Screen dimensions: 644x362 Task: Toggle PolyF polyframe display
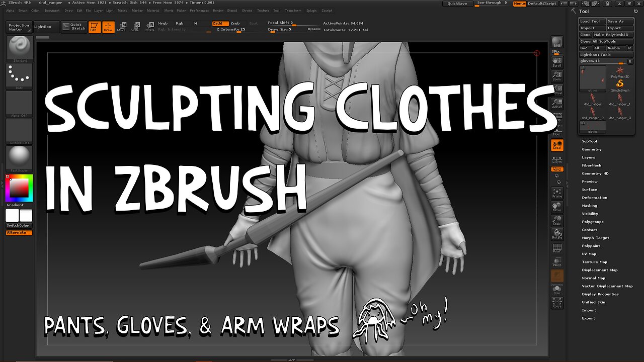coord(557,248)
